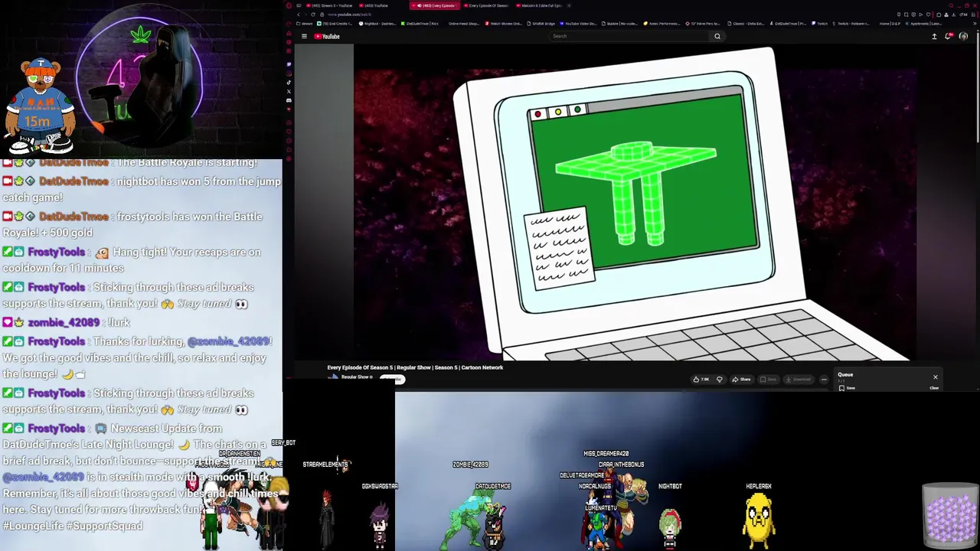The height and width of the screenshot is (551, 980).
Task: Open the 'SAMMI Bridge' bookmark
Action: tap(541, 24)
